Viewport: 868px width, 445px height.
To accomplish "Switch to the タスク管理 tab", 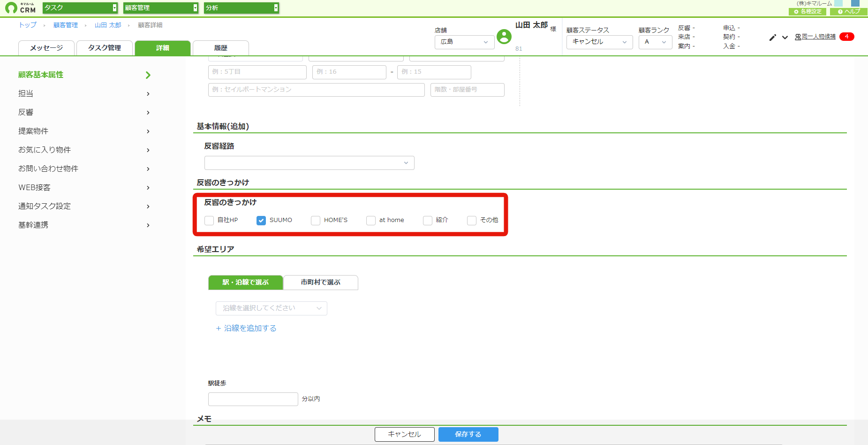I will (x=105, y=48).
